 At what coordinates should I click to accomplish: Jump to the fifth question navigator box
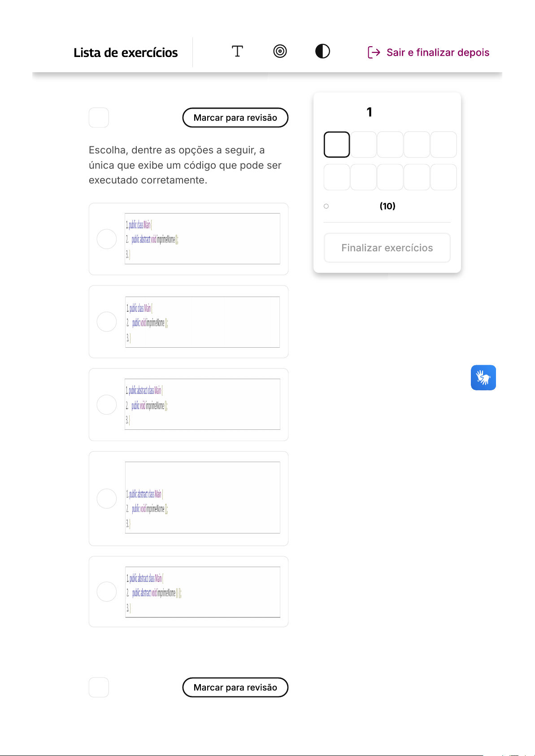tap(444, 144)
